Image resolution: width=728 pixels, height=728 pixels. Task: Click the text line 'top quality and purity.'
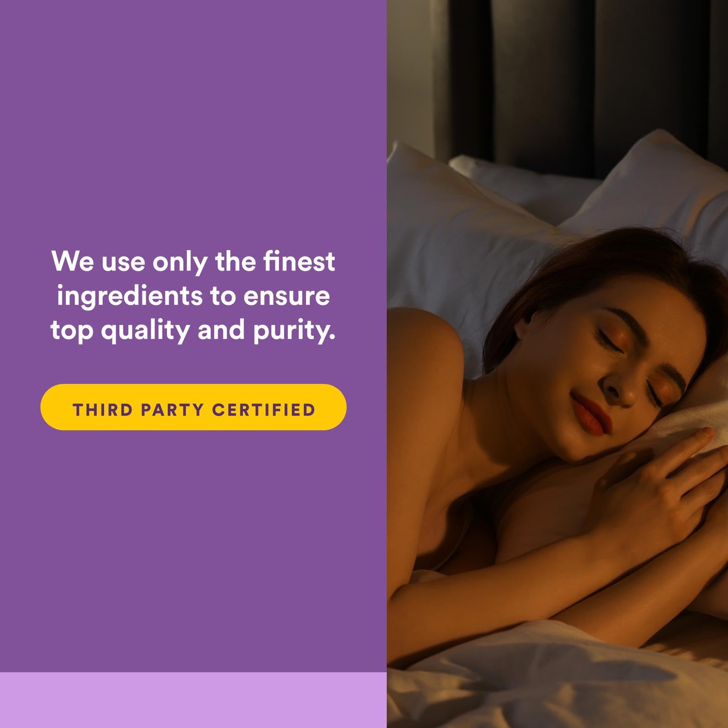point(193,330)
